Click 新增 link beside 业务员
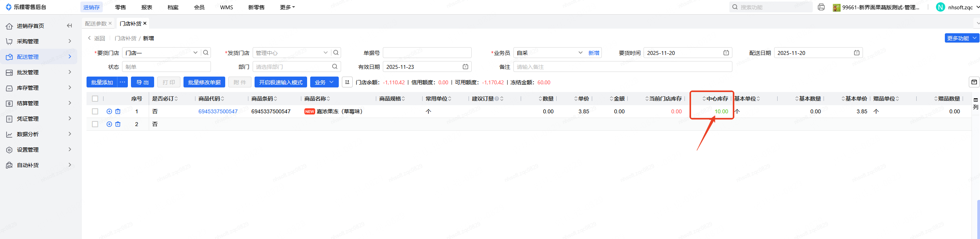This screenshot has height=239, width=980. (x=594, y=53)
